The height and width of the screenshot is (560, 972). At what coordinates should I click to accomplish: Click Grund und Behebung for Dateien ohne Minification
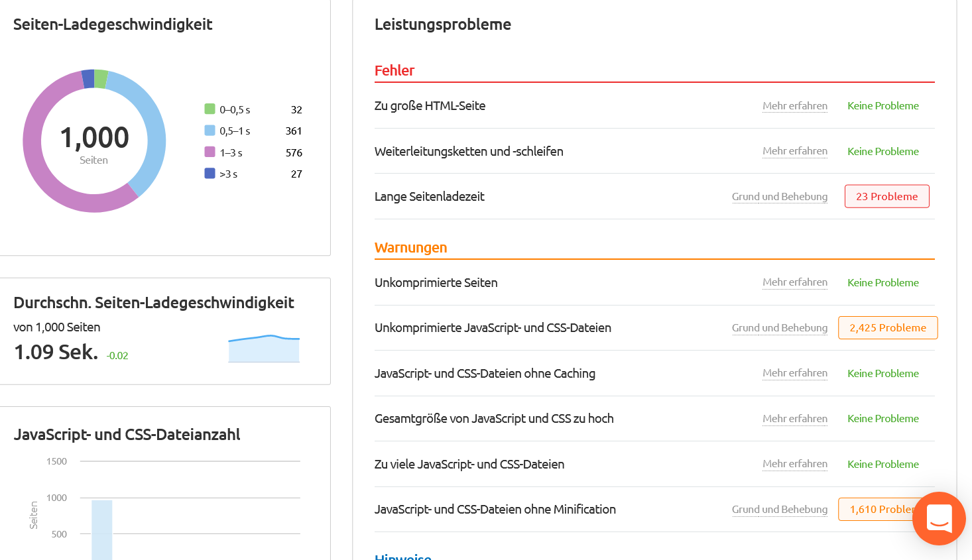(x=780, y=509)
